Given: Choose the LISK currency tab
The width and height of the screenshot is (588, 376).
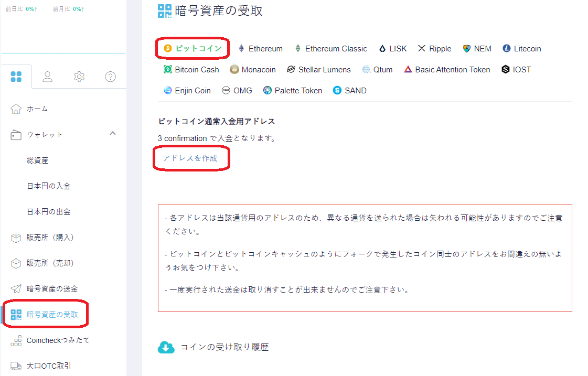Looking at the screenshot, I should 393,49.
